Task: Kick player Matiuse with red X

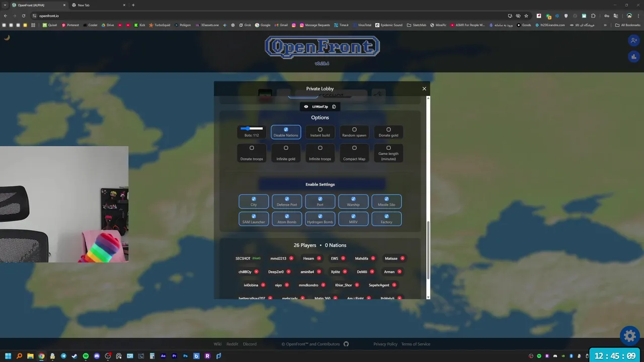Action: click(x=403, y=258)
